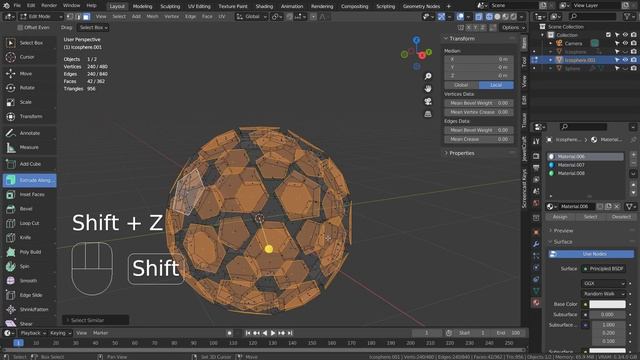Click the Assign material button
The height and width of the screenshot is (360, 640).
560,217
